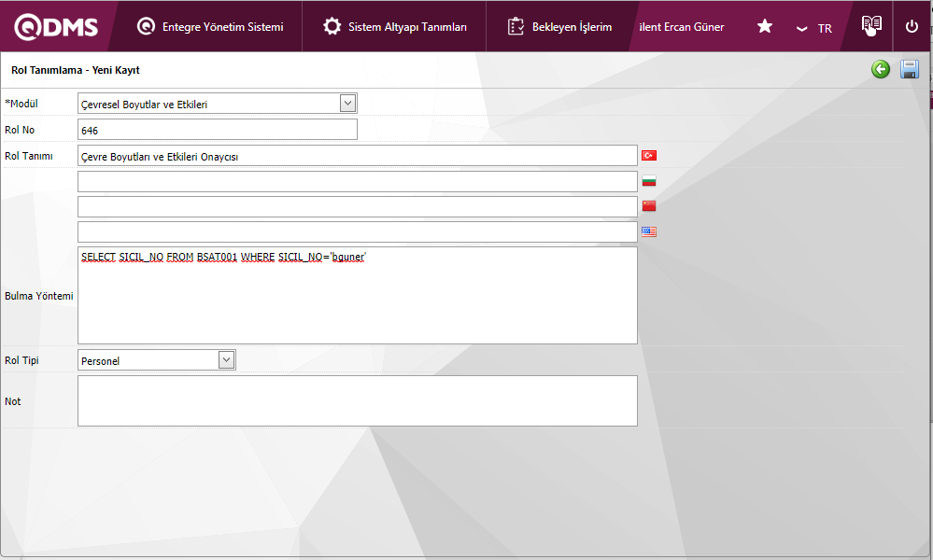933x560 pixels.
Task: Open Entegre Yönetim Sistemi menu
Action: coord(210,27)
